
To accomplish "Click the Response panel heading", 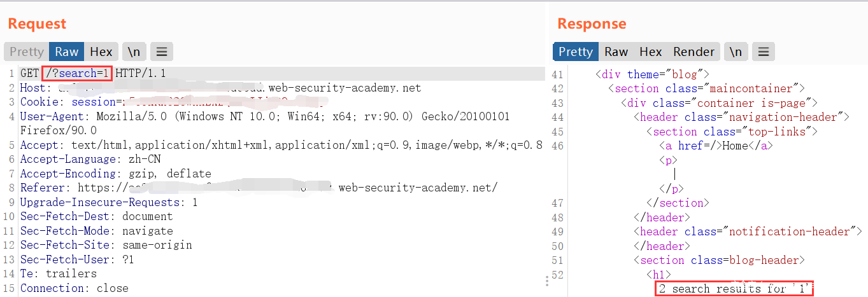I will (x=592, y=24).
